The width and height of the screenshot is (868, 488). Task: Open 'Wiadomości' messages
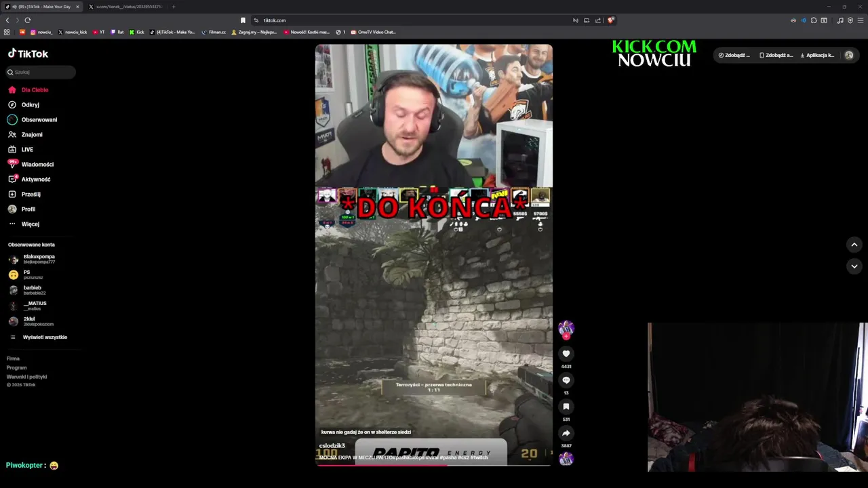click(x=31, y=164)
